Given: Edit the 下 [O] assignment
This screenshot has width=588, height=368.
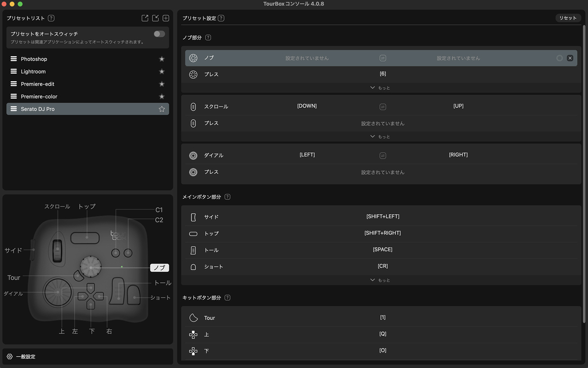Looking at the screenshot, I should click(x=382, y=350).
